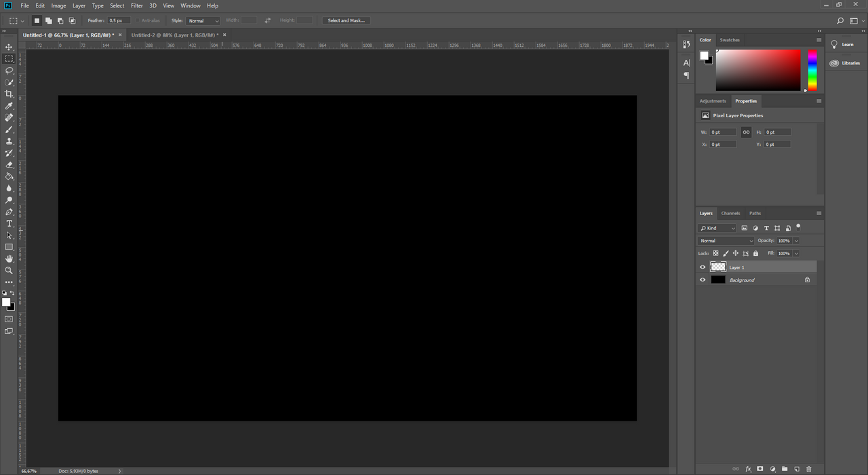Select the Quick Selection tool
Viewport: 868px width, 475px height.
pyautogui.click(x=9, y=82)
